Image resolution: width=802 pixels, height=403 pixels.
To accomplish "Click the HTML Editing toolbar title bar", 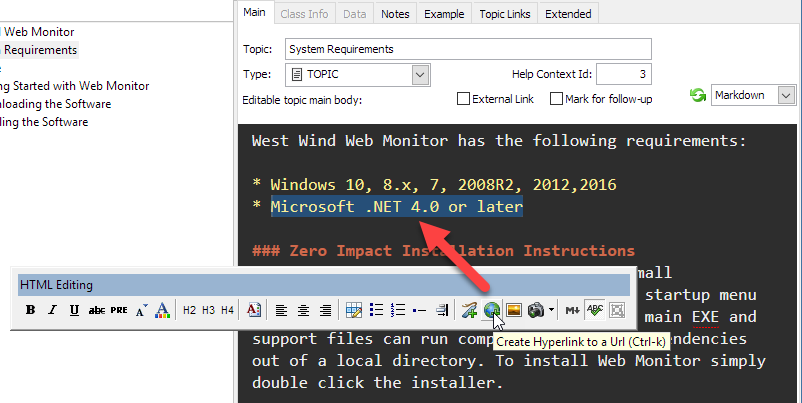I will click(324, 285).
